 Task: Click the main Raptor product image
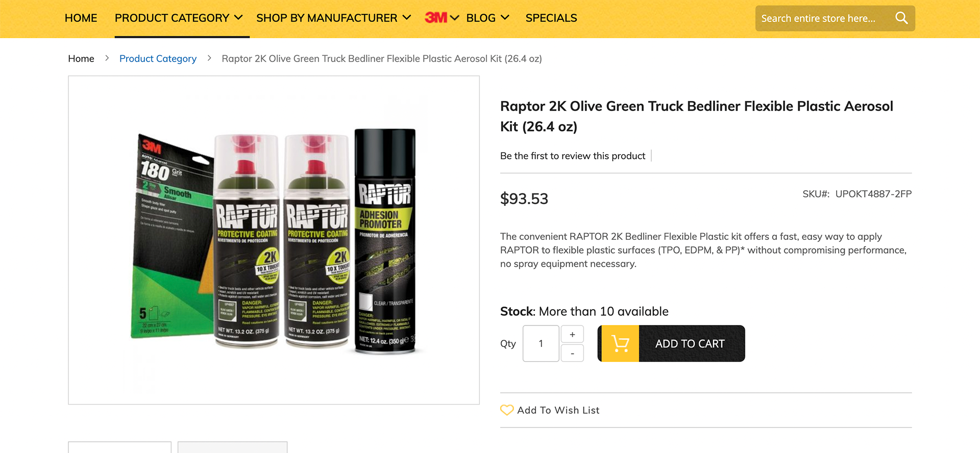274,240
